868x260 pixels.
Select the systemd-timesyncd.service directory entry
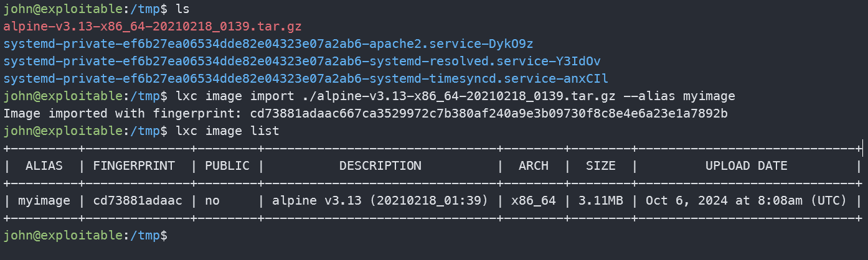(305, 79)
